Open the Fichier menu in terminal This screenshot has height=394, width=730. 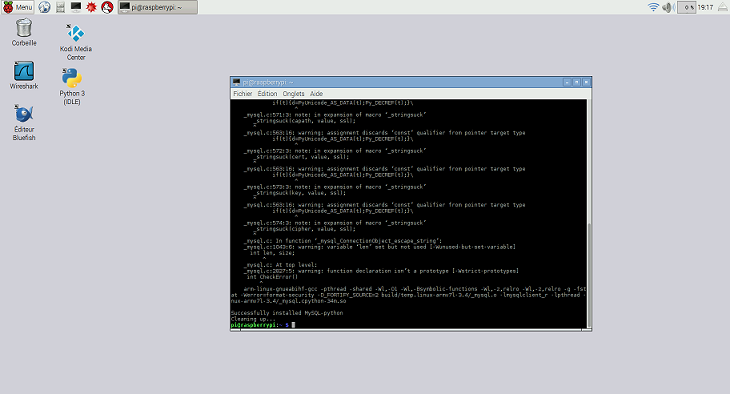[243, 94]
